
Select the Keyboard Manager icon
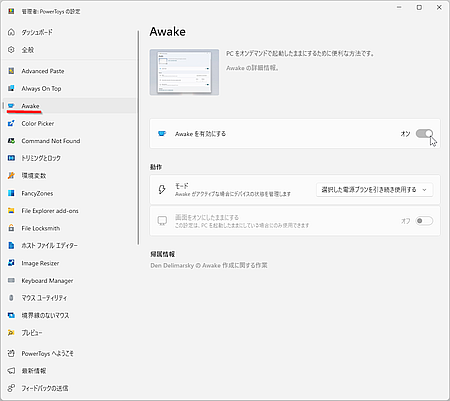[x=11, y=280]
